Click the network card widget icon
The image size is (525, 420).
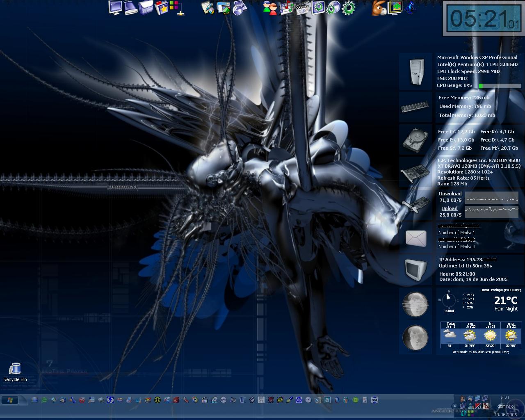click(415, 205)
